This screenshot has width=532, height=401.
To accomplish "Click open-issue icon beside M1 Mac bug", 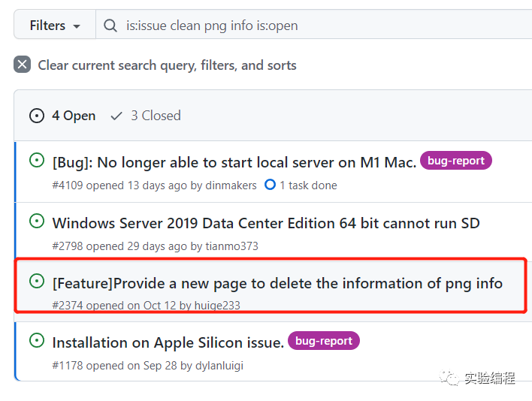I will [x=36, y=160].
